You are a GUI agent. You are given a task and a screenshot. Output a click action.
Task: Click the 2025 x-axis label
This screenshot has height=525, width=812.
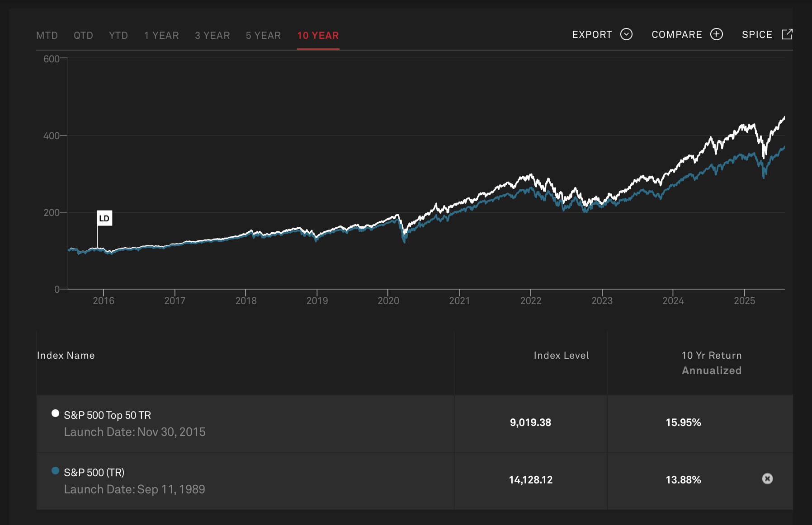coord(744,300)
